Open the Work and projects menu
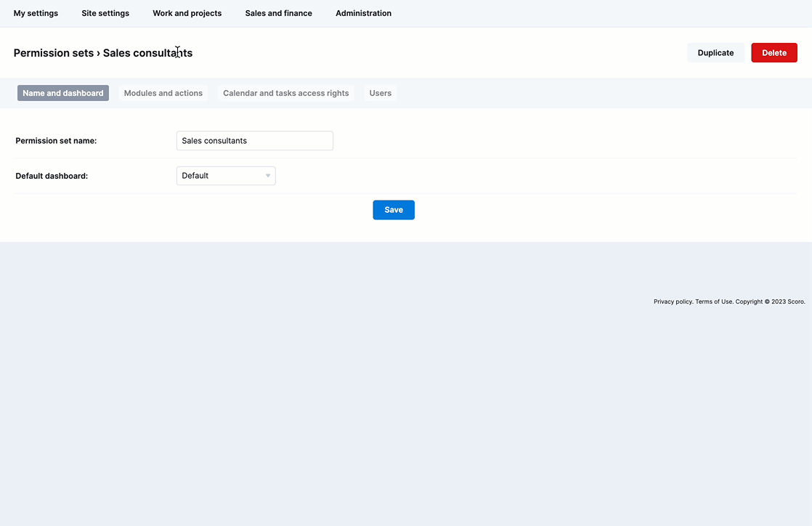Image resolution: width=812 pixels, height=526 pixels. 187,13
